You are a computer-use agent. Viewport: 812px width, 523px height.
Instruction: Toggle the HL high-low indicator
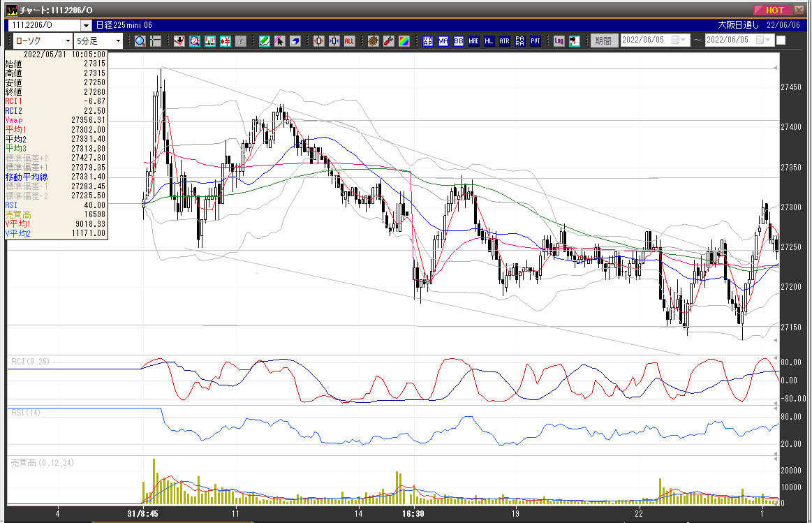(x=489, y=41)
